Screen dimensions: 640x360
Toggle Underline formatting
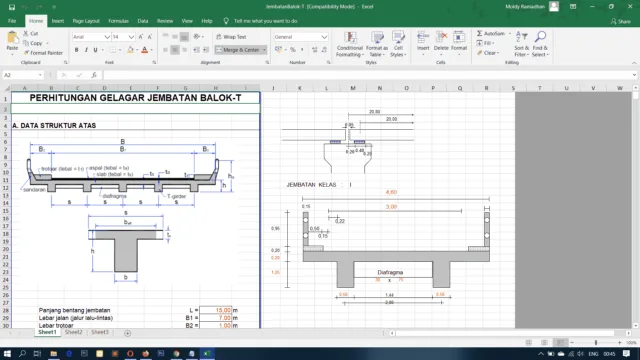point(96,50)
